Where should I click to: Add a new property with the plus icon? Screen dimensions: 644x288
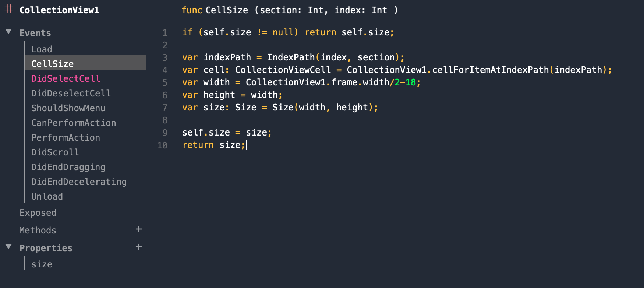pos(139,247)
